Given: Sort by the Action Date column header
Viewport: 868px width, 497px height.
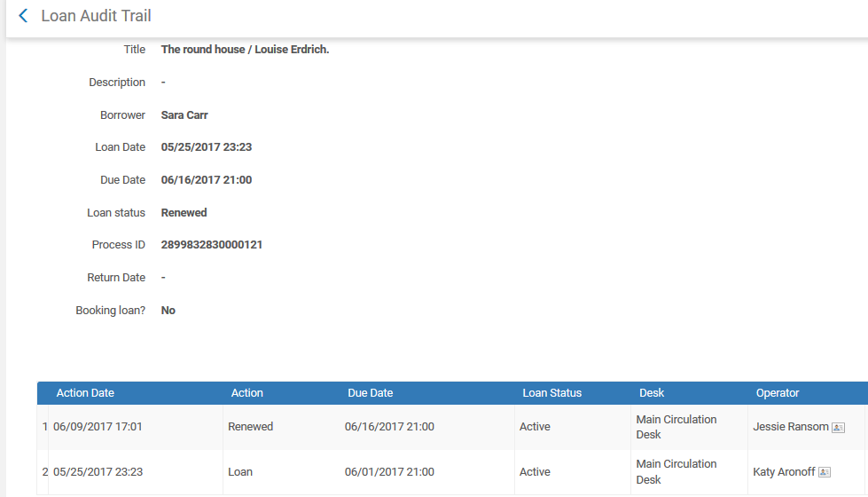Looking at the screenshot, I should tap(85, 393).
